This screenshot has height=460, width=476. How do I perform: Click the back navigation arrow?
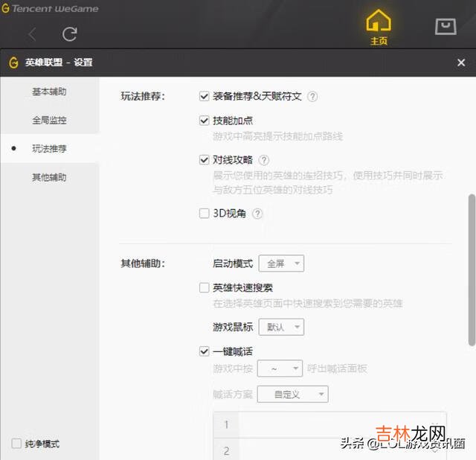(32, 33)
